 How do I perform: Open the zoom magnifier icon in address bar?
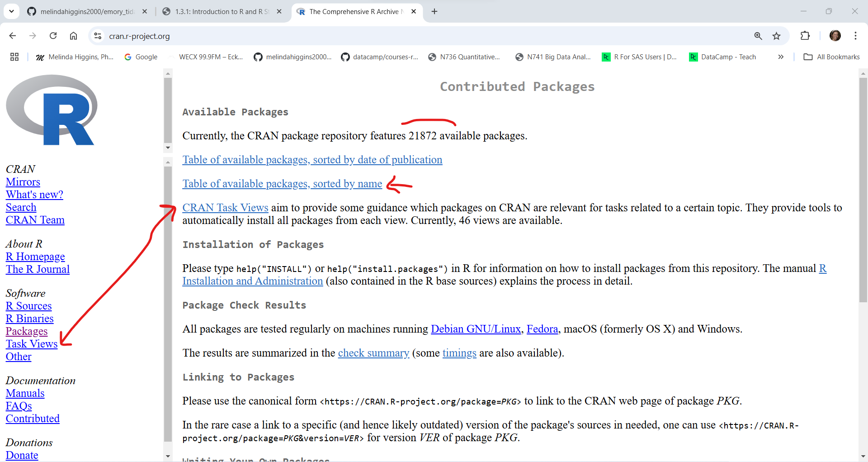[x=758, y=36]
